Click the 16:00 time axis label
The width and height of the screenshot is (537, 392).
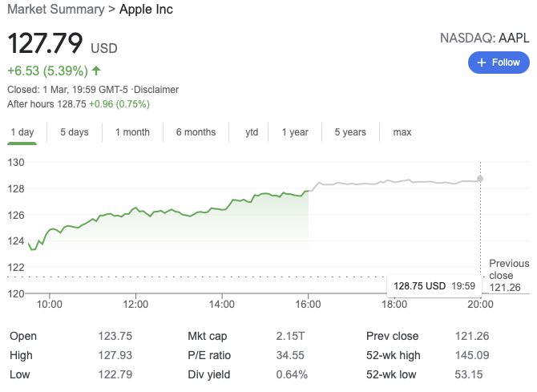(309, 305)
